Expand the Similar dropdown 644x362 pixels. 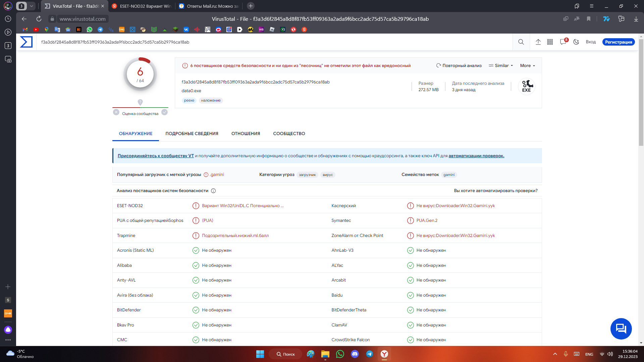coord(501,66)
